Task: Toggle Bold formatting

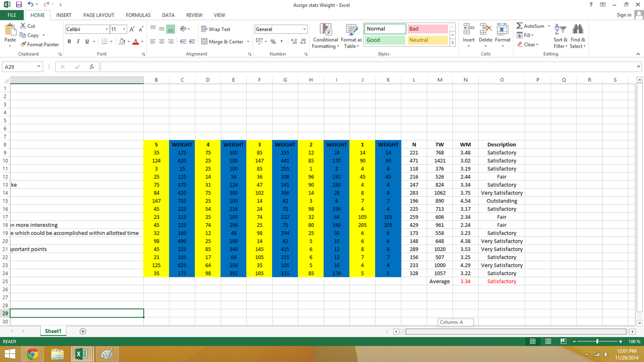Action: [x=70, y=42]
